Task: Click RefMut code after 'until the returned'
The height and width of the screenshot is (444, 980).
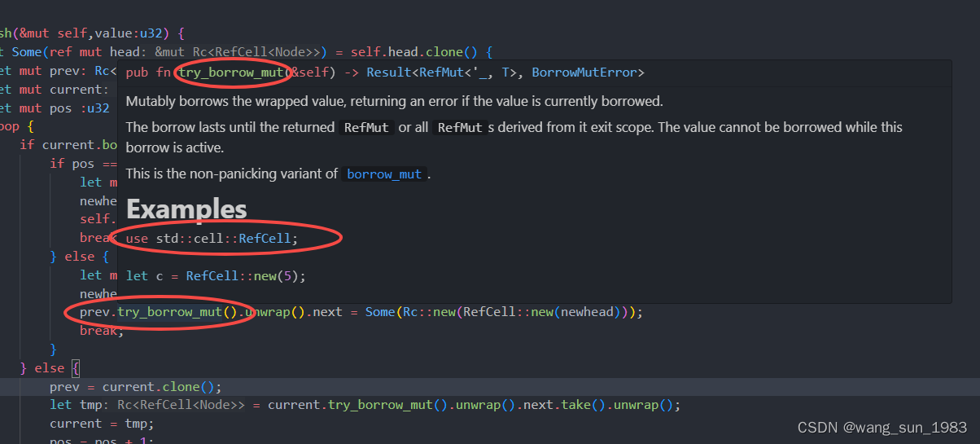Action: pos(367,127)
